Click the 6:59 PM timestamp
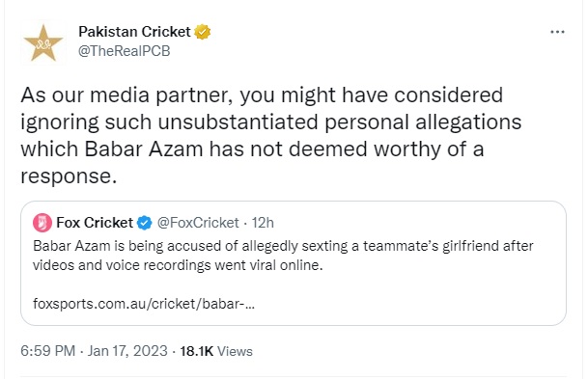588x379 pixels. (x=48, y=351)
